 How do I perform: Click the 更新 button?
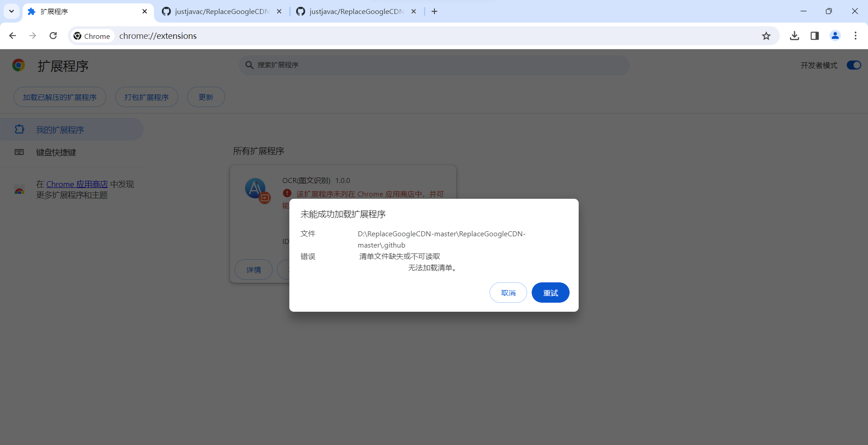coord(206,97)
